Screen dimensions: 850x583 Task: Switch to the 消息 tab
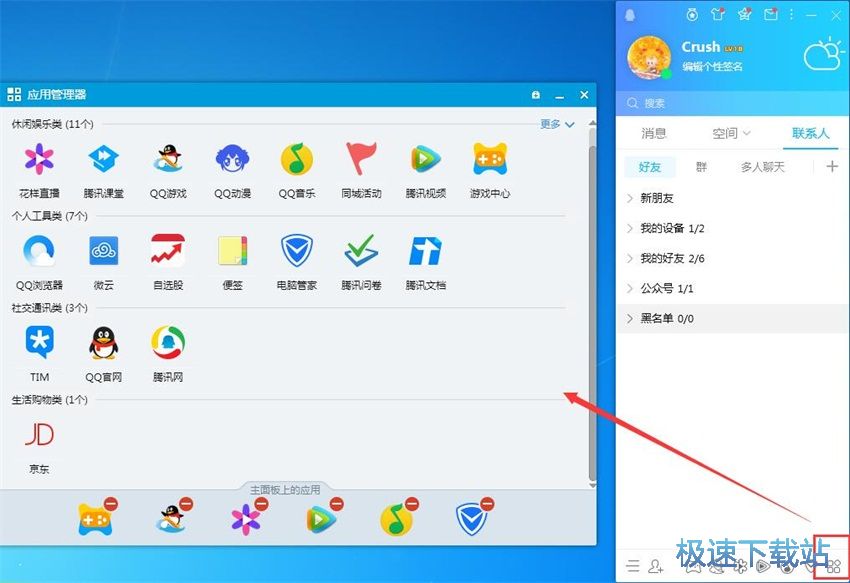click(654, 133)
